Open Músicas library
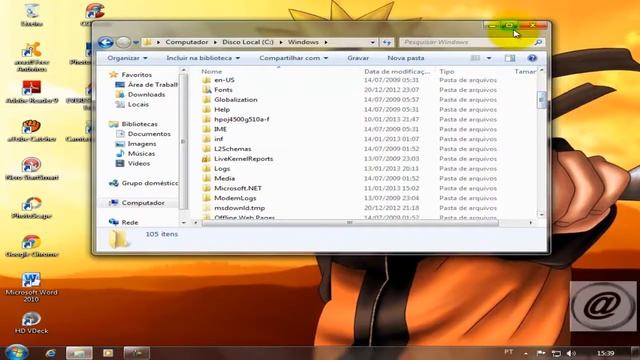640x360 pixels. coord(135,153)
